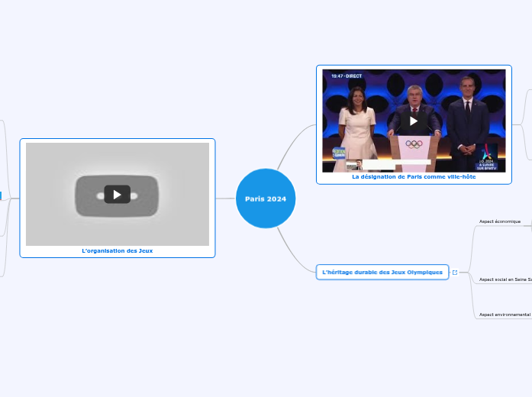Play the L'organisation des Jeux video

[117, 195]
